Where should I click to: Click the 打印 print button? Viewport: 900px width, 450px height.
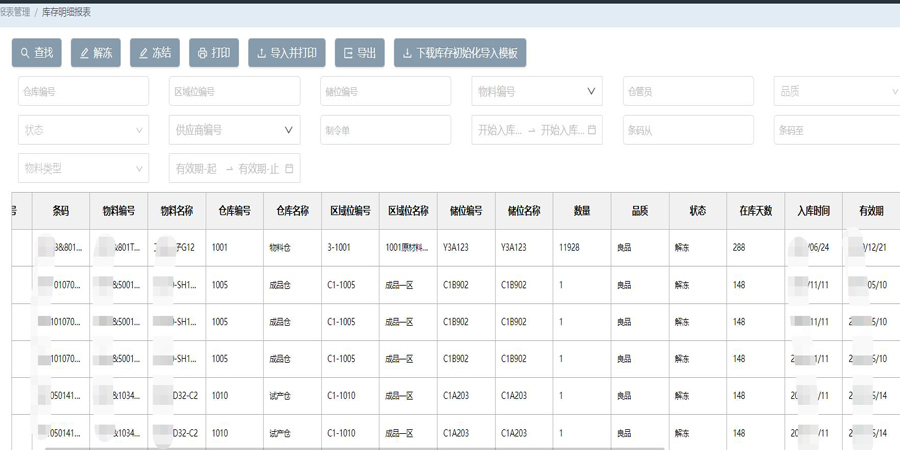(x=214, y=53)
